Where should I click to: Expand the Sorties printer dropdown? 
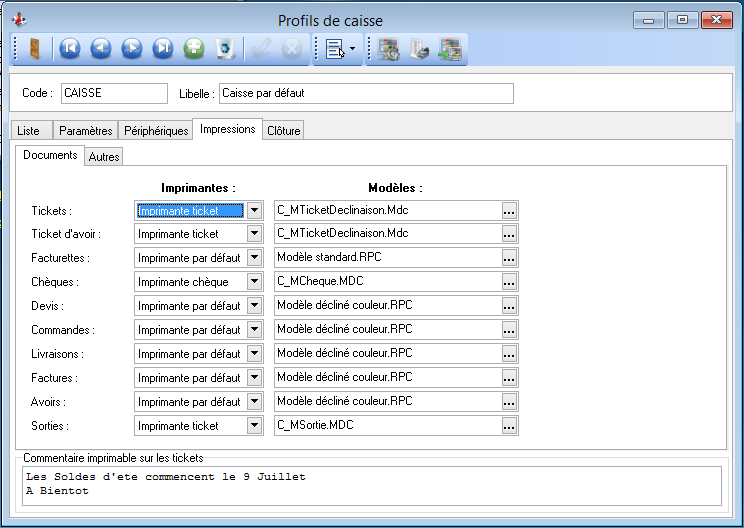point(254,426)
